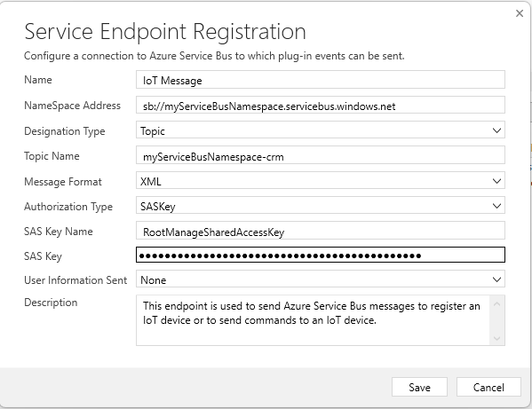The height and width of the screenshot is (409, 532).
Task: Click the Description scrollbar up arrow
Action: coord(497,304)
